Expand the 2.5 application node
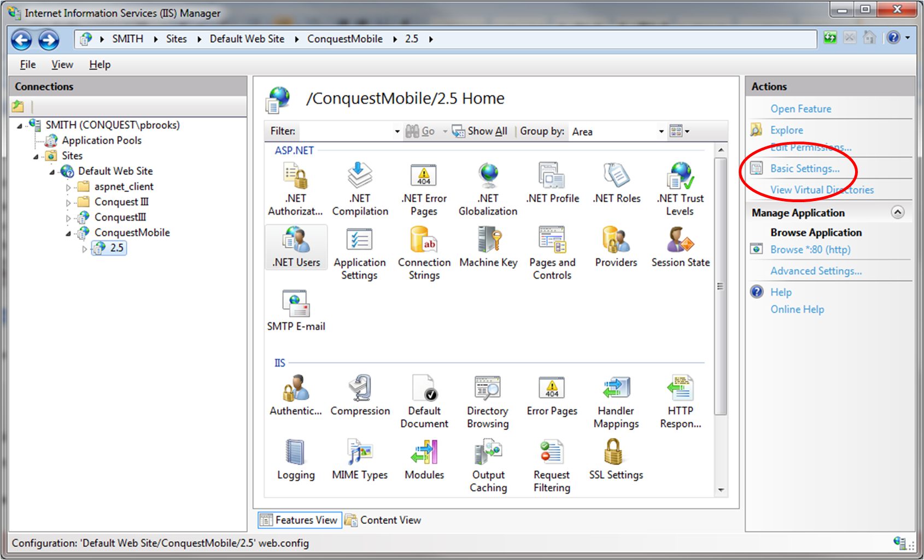This screenshot has height=560, width=924. click(84, 249)
